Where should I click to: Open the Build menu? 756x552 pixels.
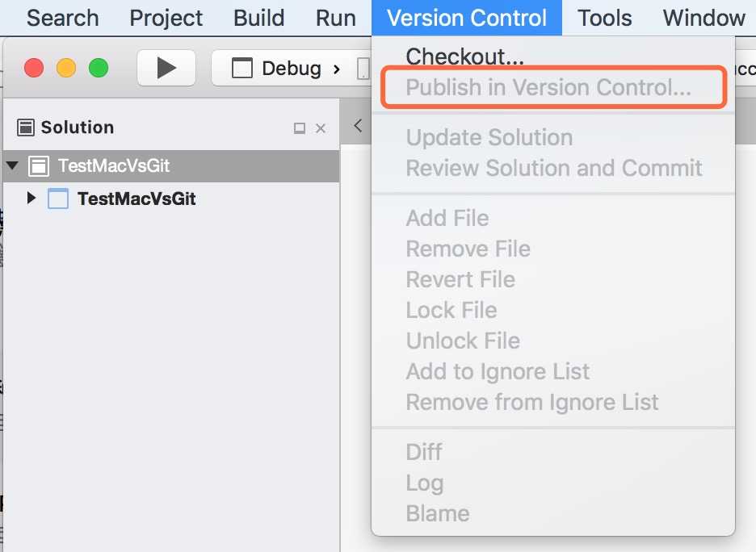[259, 19]
